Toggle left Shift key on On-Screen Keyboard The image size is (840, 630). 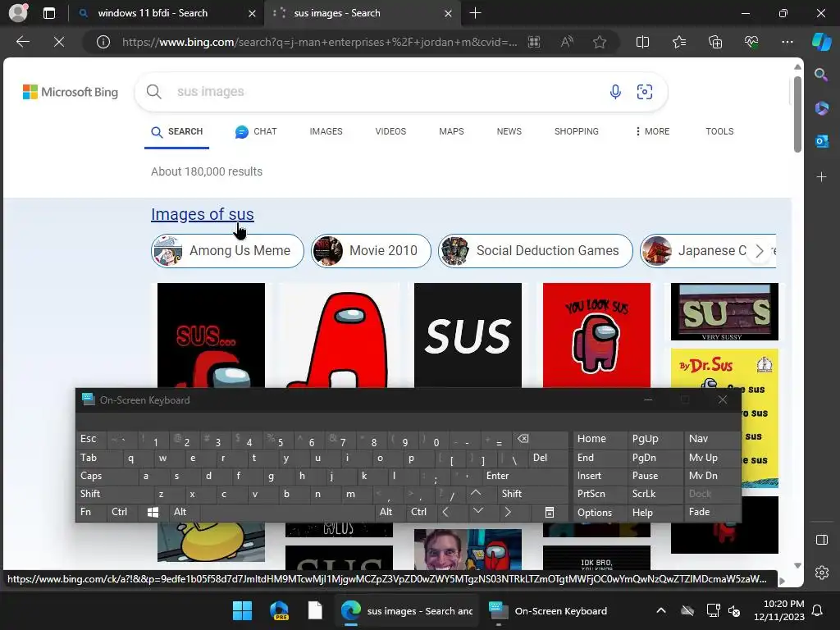pos(114,494)
